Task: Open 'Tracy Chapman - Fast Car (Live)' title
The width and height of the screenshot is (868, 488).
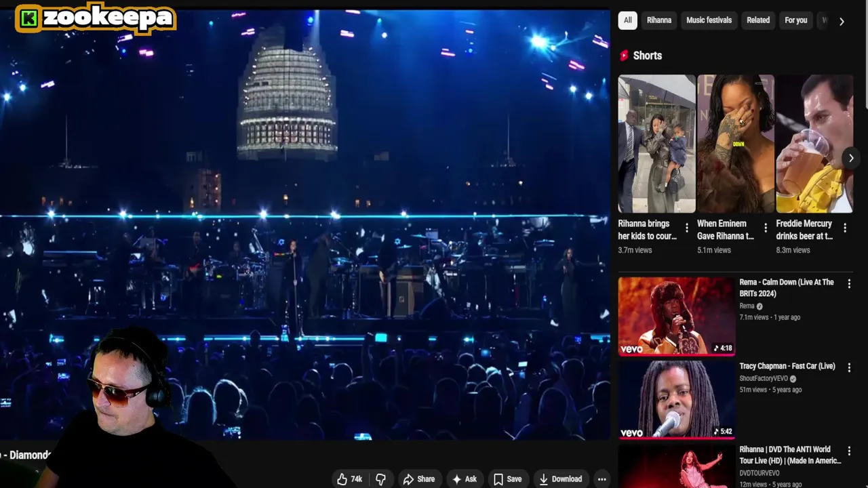Action: [787, 366]
